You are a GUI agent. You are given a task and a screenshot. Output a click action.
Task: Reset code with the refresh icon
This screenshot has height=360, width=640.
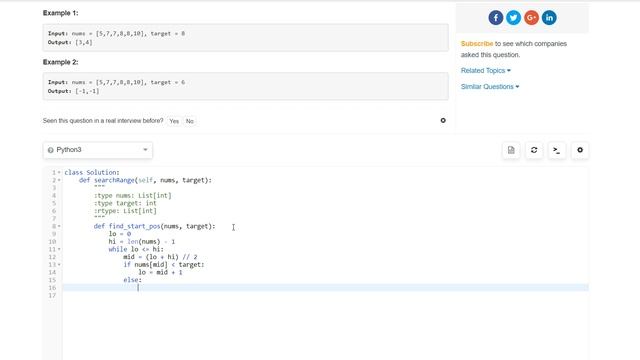click(x=534, y=150)
